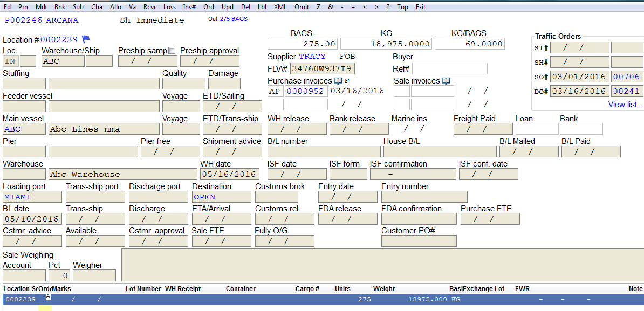Open the Prn menu item
This screenshot has width=644, height=311.
point(23,7)
